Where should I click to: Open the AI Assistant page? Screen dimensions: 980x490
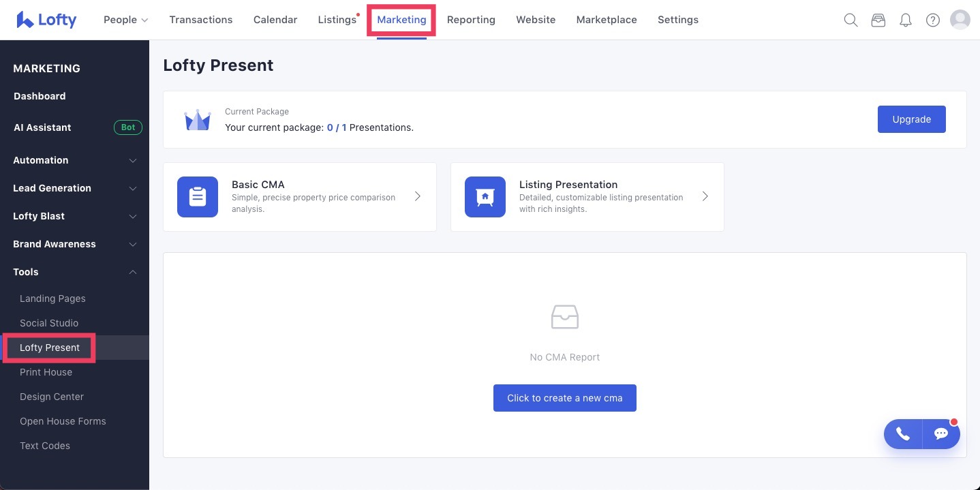(42, 127)
